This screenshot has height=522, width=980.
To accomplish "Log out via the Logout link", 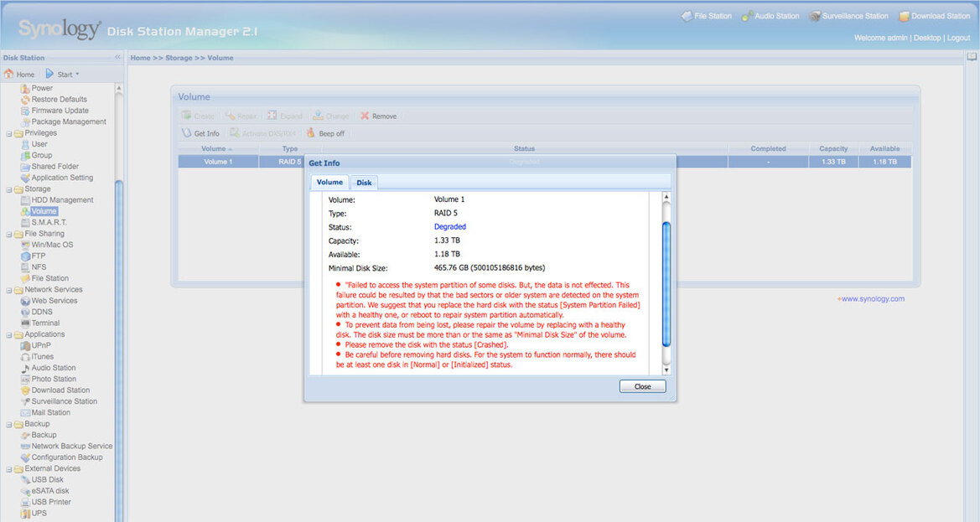I will click(959, 38).
